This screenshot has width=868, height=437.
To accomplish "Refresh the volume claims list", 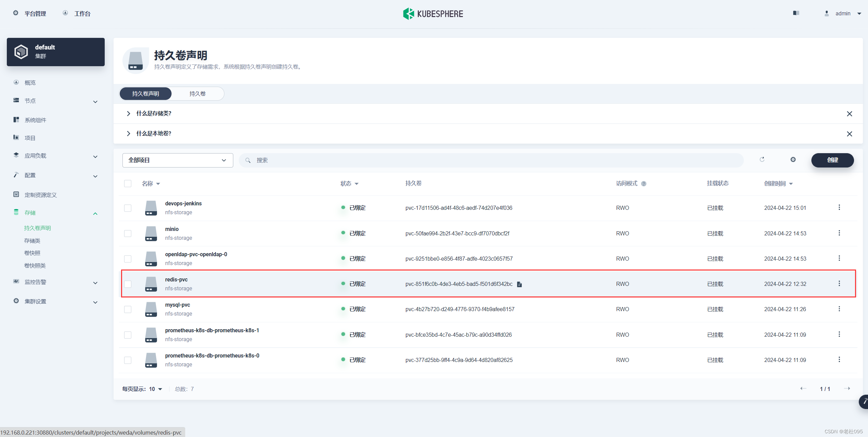I will [762, 160].
